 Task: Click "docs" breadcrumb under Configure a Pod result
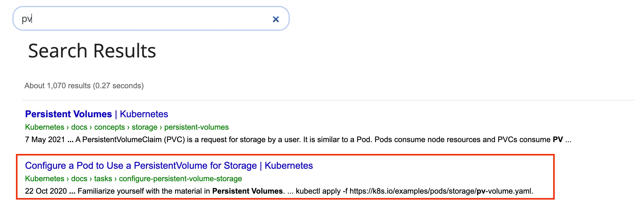[x=79, y=179]
